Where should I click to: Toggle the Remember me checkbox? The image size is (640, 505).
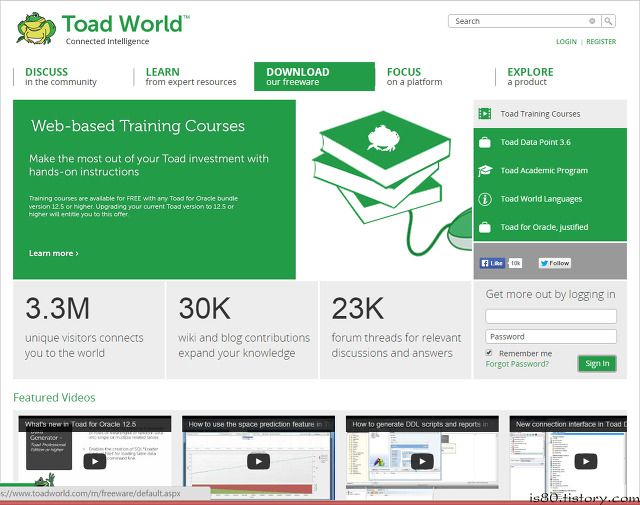489,353
